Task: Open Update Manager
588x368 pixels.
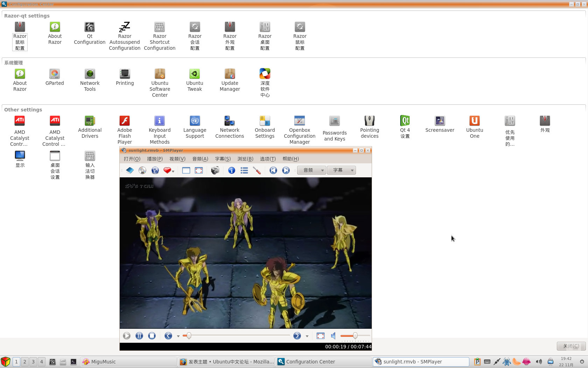Action: [x=230, y=80]
